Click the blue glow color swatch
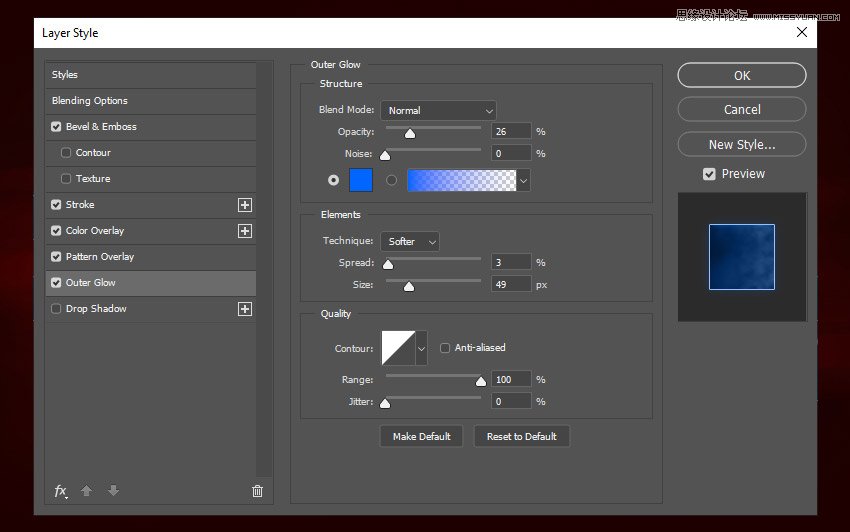850x532 pixels. click(361, 180)
